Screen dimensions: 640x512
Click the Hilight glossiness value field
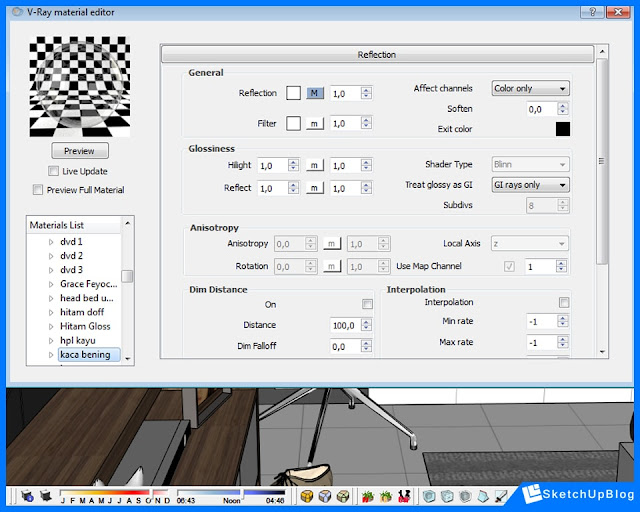pyautogui.click(x=273, y=165)
